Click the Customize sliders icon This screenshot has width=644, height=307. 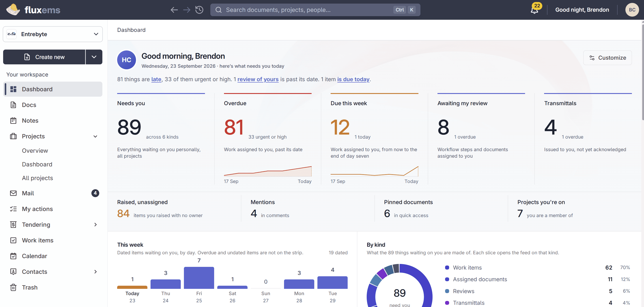(x=592, y=58)
